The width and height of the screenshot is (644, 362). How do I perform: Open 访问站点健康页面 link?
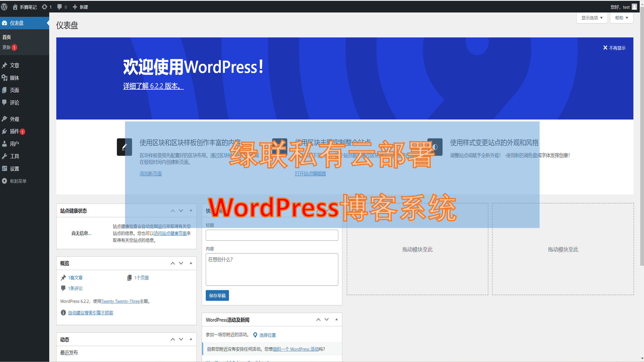pyautogui.click(x=170, y=233)
